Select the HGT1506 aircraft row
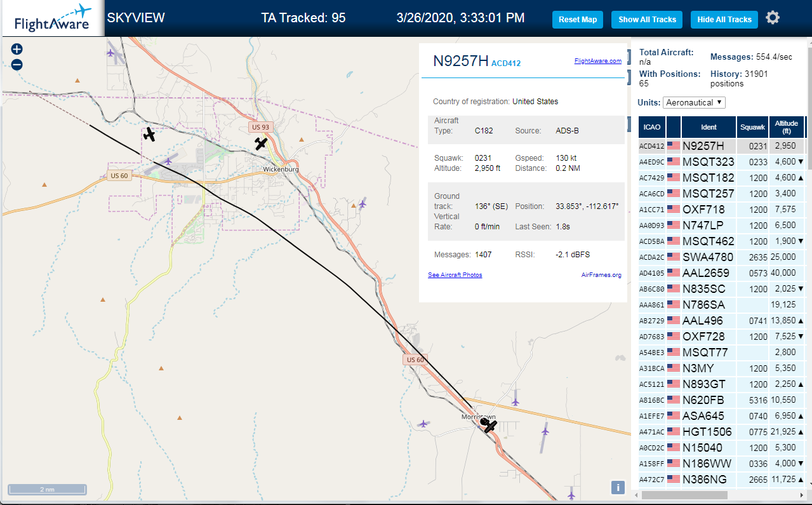Viewport: 812px width, 505px height. (721, 432)
